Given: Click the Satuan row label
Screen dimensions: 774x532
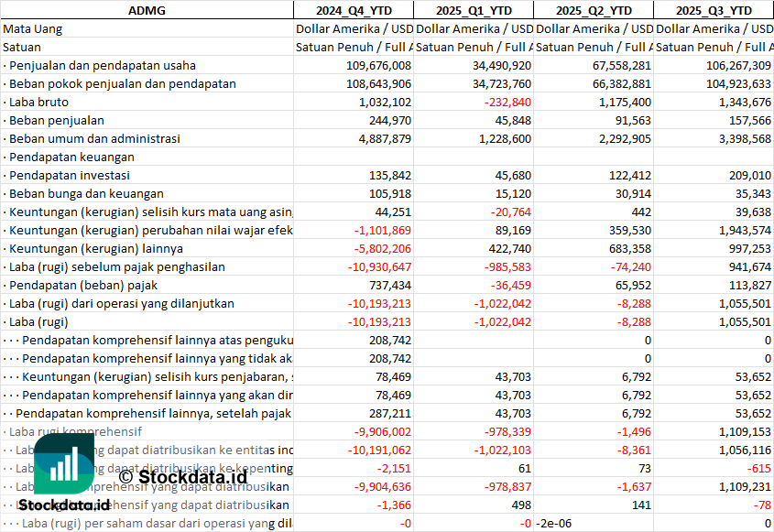Looking at the screenshot, I should (22, 48).
